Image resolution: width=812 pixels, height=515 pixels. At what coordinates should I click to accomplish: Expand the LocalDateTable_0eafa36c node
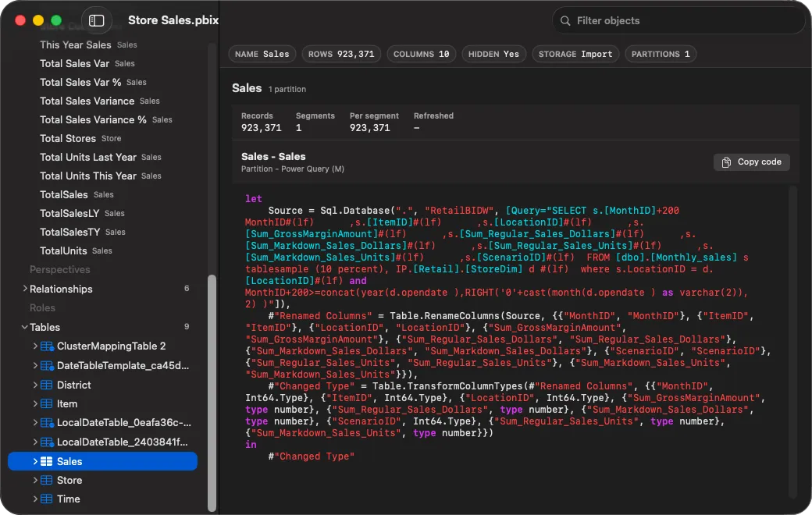35,422
